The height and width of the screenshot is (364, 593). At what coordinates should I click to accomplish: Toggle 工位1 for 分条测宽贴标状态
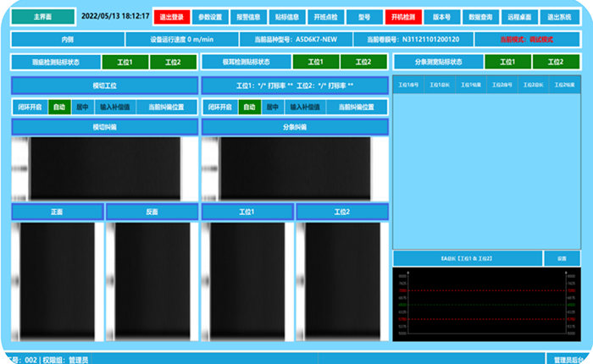[507, 62]
